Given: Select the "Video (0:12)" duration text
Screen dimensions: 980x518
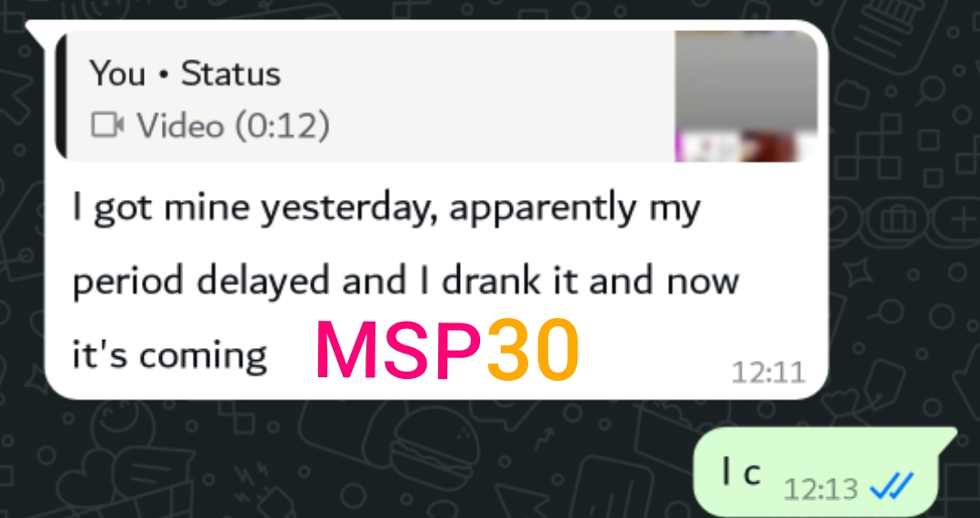Looking at the screenshot, I should 233,125.
